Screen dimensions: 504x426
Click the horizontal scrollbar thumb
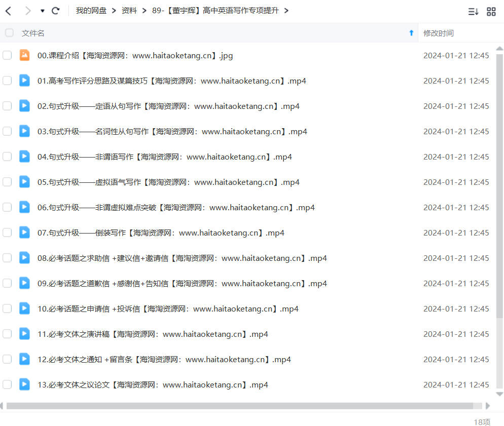[x=239, y=406]
